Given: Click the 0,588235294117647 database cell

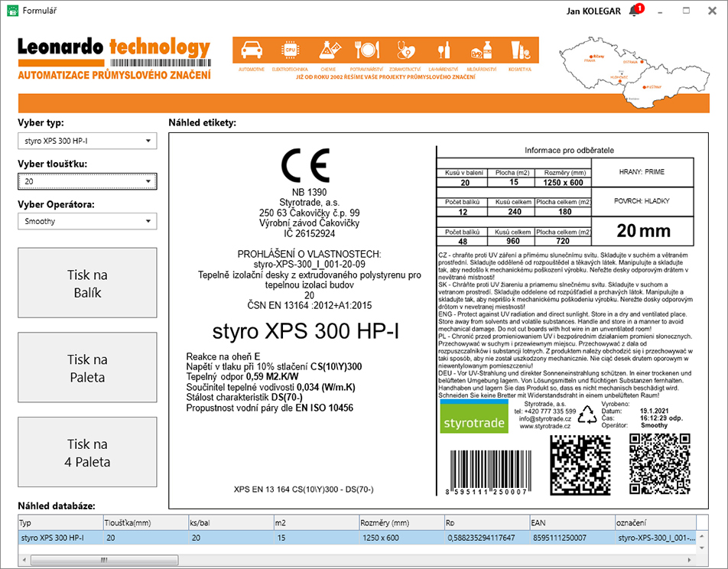Looking at the screenshot, I should 487,538.
